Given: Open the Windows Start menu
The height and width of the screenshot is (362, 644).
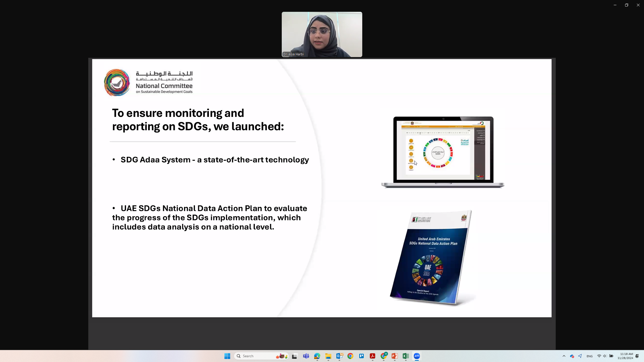Looking at the screenshot, I should pos(227,356).
